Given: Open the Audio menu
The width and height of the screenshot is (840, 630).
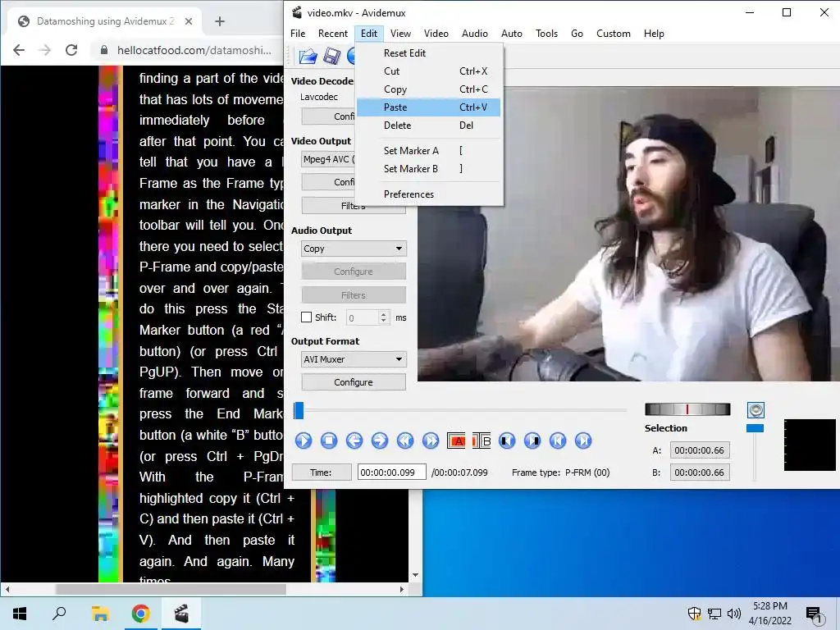Looking at the screenshot, I should (475, 33).
